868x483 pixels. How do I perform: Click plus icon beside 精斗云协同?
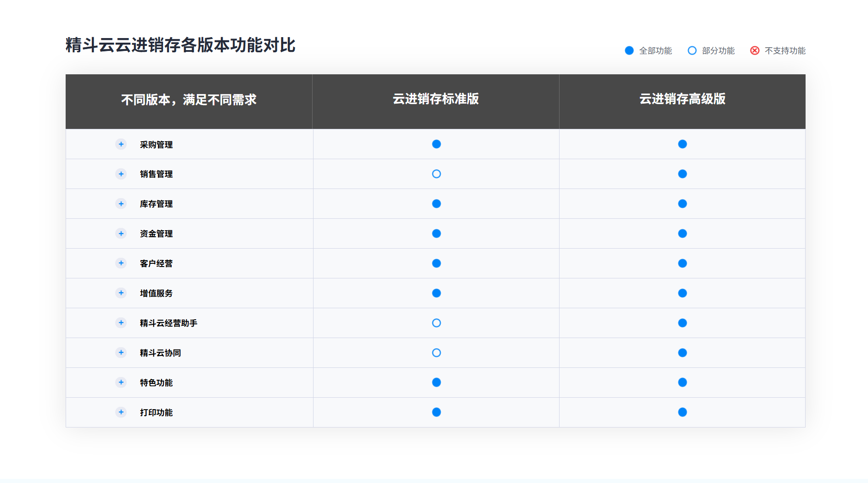pos(121,352)
